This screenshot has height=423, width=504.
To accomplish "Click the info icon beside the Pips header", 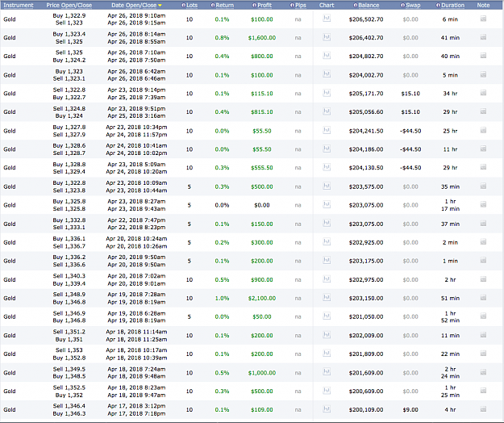I will pyautogui.click(x=292, y=5).
